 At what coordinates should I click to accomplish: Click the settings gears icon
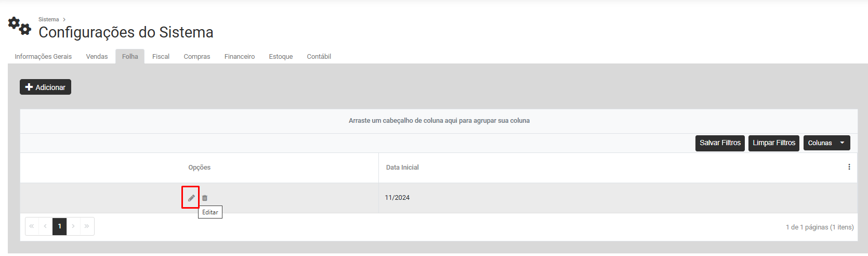pos(19,25)
